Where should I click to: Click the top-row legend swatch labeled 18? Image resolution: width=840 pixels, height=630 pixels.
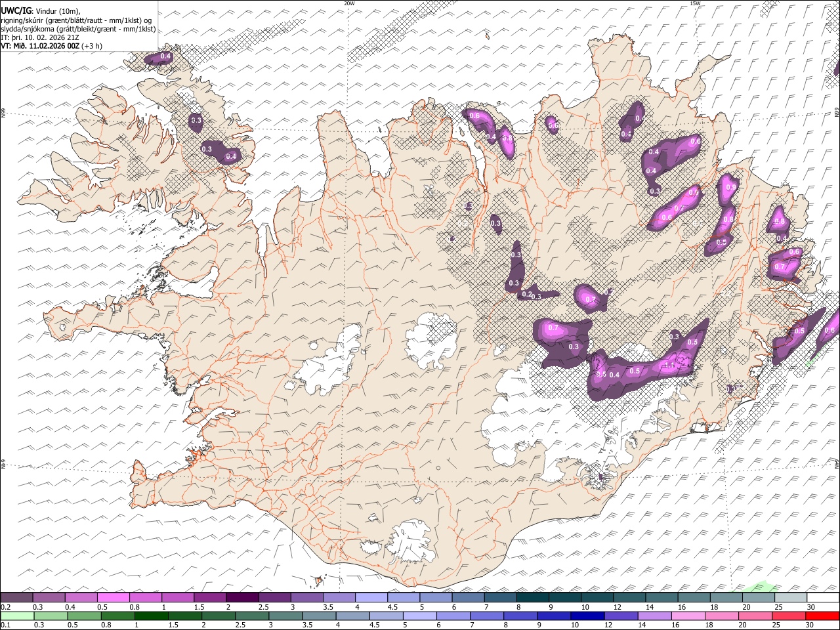726,597
